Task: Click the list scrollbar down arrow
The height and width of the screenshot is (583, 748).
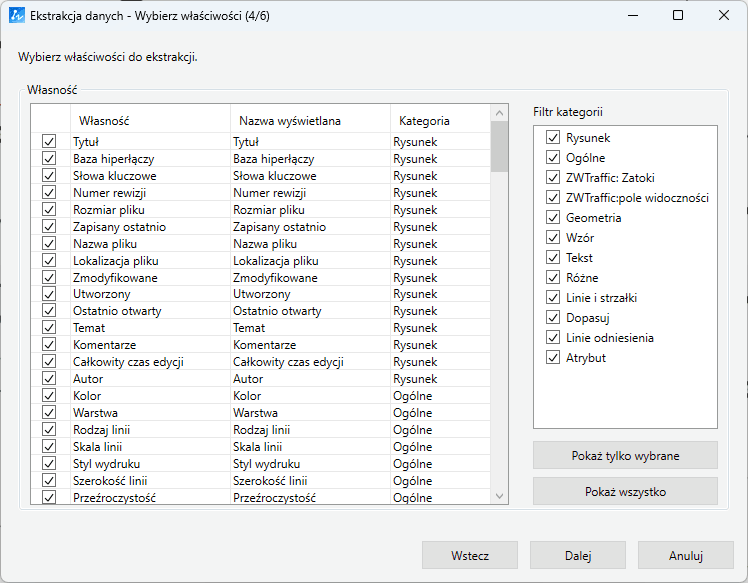Action: coord(499,496)
